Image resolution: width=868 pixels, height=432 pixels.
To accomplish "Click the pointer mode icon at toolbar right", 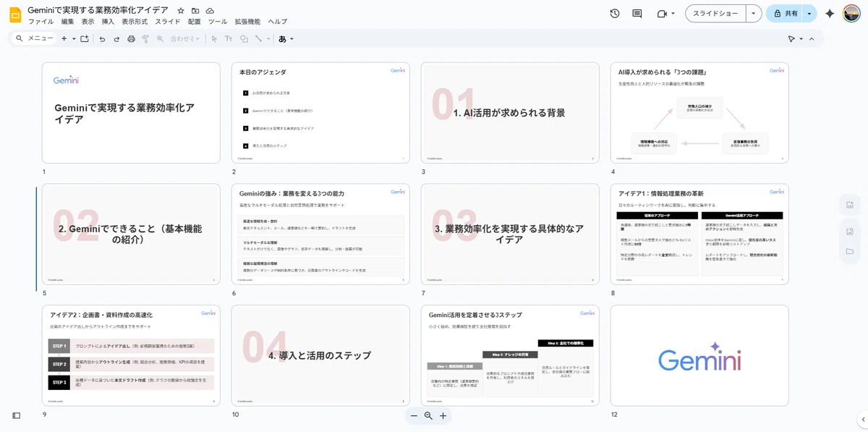I will pos(791,38).
